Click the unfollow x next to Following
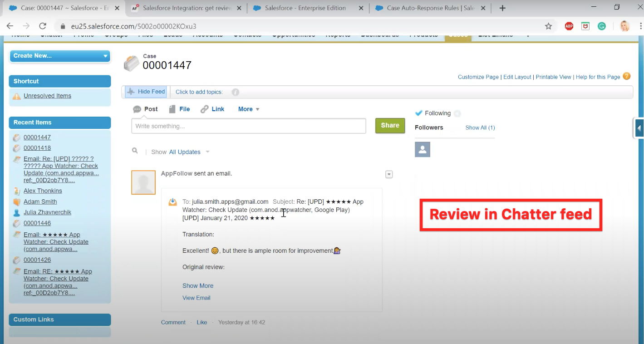Viewport: 644px width, 344px height. (x=457, y=113)
